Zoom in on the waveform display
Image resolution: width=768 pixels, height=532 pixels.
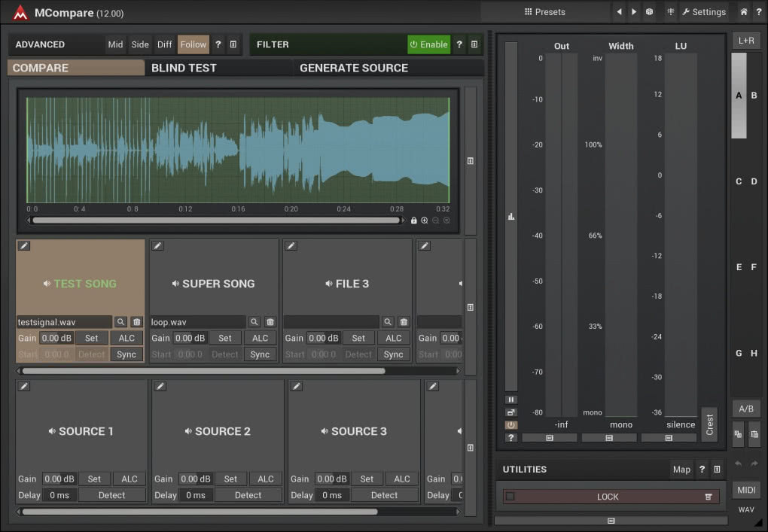425,220
